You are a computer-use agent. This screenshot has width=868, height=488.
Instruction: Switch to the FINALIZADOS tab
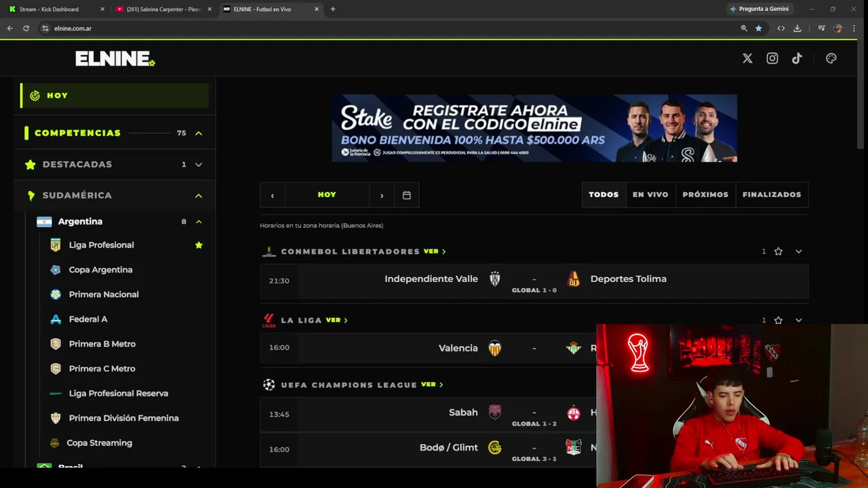pos(772,195)
